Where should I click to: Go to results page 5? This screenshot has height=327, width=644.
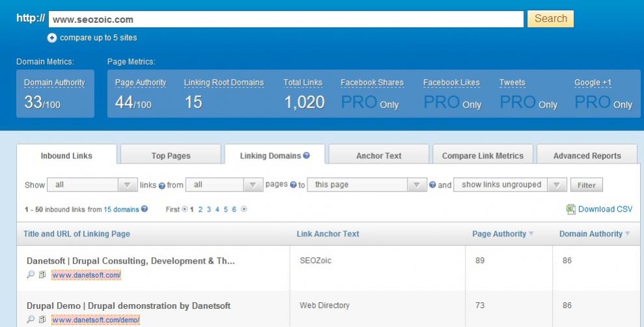pyautogui.click(x=225, y=209)
